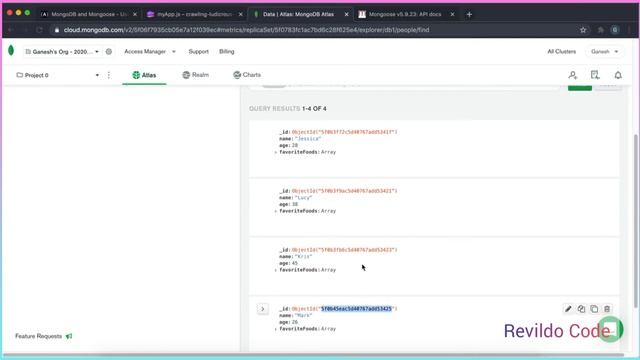The width and height of the screenshot is (640, 360).
Task: Open the Ganesh's Org organization dropdown
Action: (62, 52)
